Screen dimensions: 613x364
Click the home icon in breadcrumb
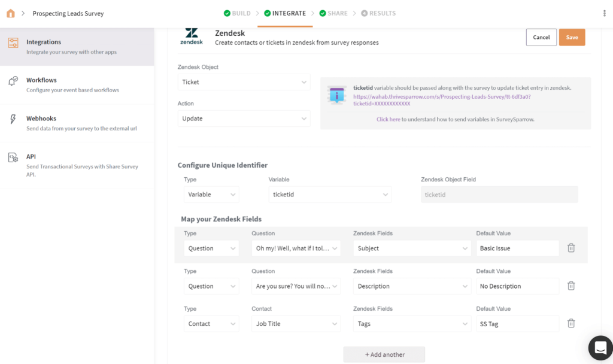(10, 13)
